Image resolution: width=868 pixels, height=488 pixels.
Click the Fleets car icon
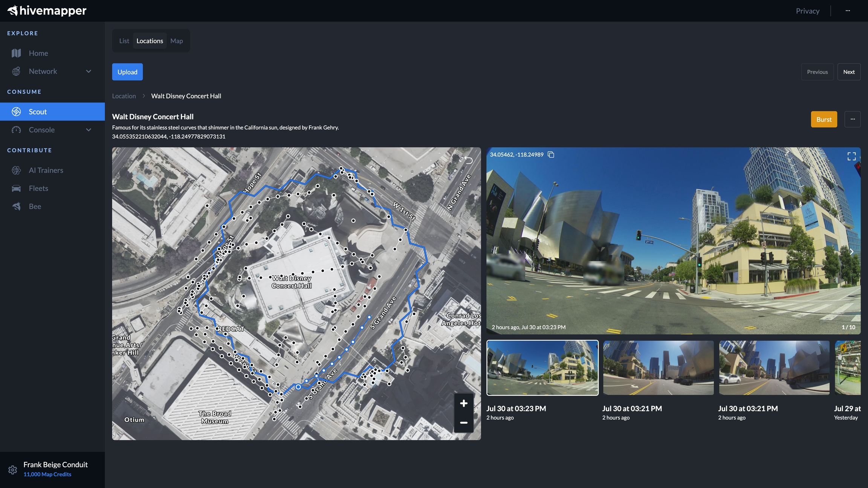(x=16, y=188)
